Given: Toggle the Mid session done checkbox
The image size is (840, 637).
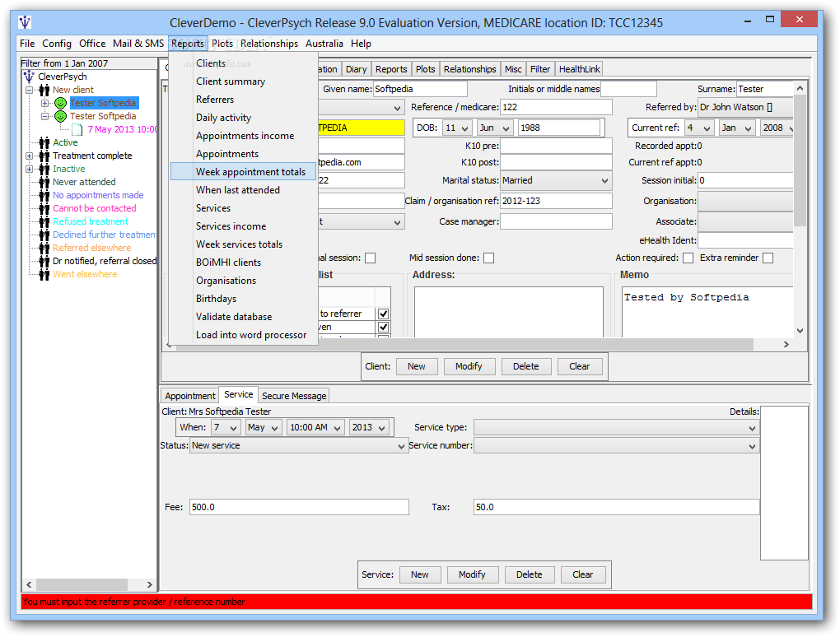Looking at the screenshot, I should click(x=488, y=258).
